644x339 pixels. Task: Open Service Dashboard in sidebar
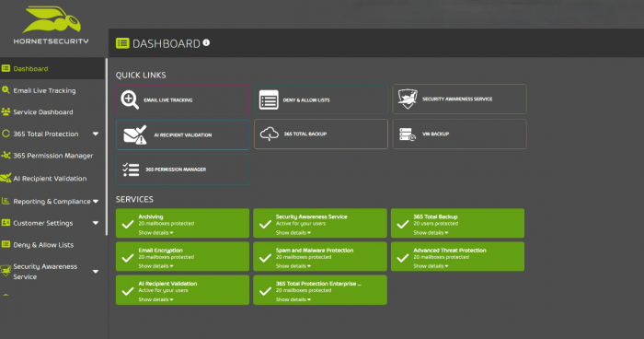pos(43,111)
